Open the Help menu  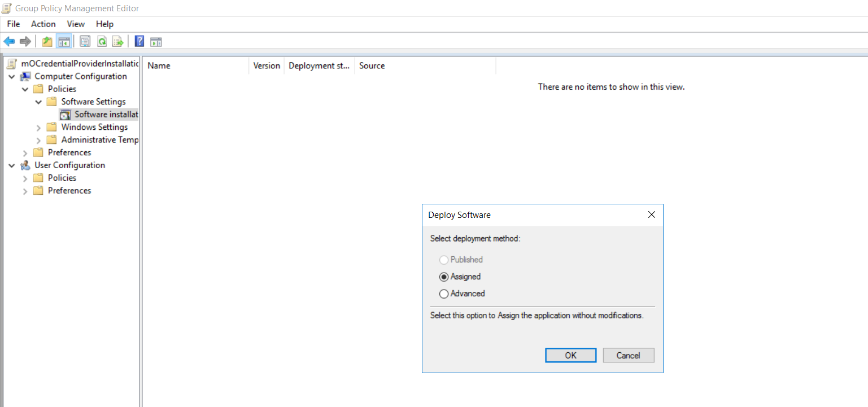(x=104, y=24)
